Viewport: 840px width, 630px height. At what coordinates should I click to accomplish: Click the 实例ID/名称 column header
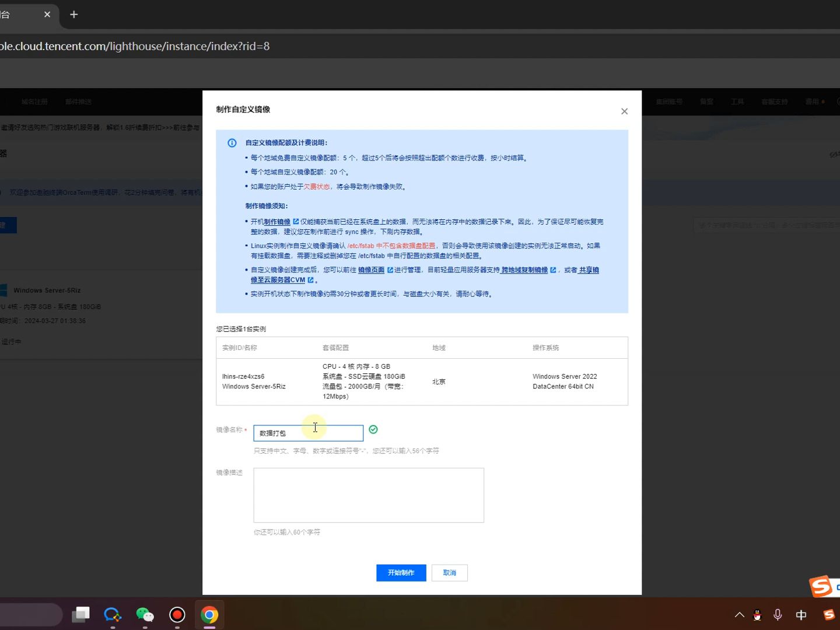[x=240, y=348]
